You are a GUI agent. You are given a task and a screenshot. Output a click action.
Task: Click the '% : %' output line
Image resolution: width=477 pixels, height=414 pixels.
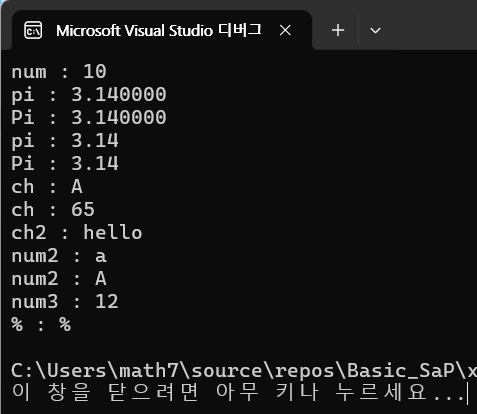coord(41,325)
